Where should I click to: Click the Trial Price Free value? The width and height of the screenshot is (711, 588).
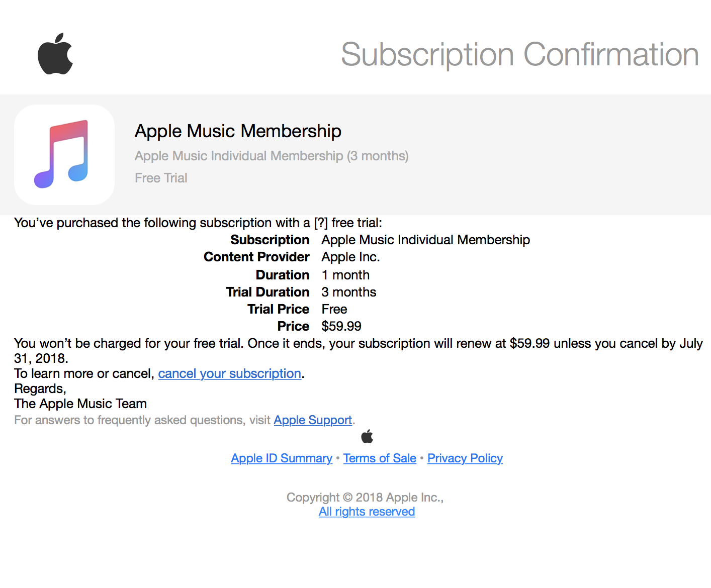[334, 309]
